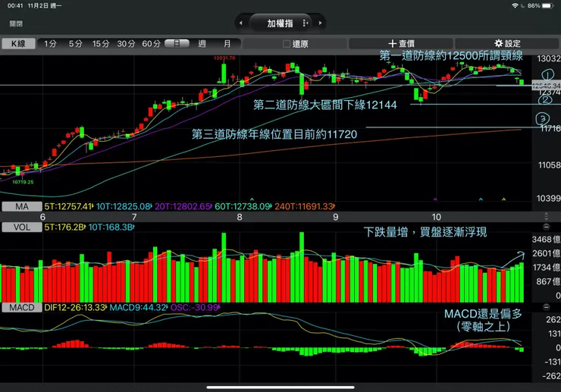
Task: Open the VOL indicator selector
Action: (22, 227)
